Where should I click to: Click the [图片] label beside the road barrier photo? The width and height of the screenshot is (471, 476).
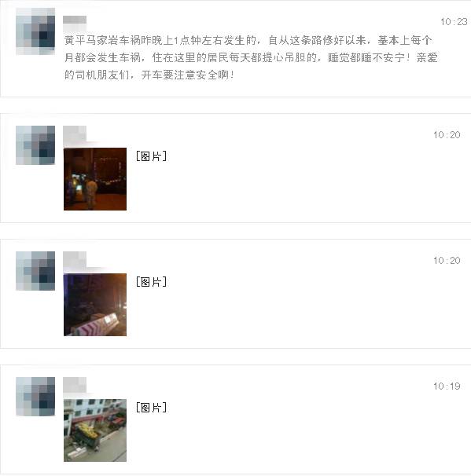[x=151, y=282]
